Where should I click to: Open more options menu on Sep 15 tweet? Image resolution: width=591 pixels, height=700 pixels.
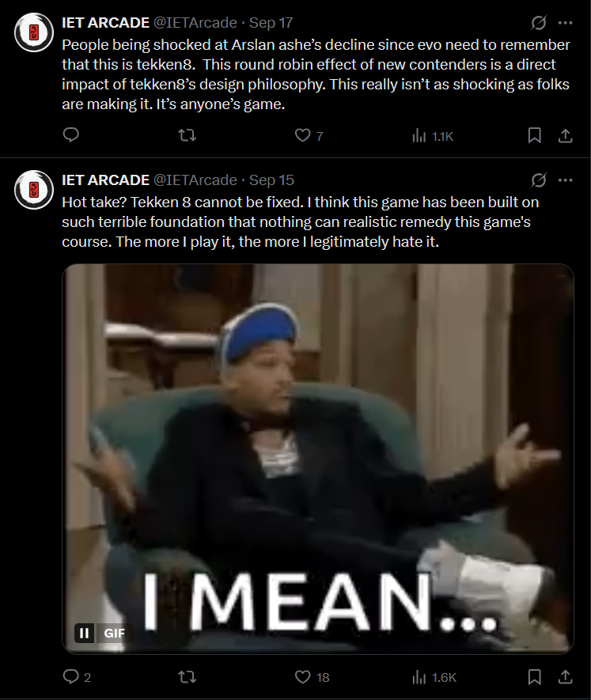565,180
